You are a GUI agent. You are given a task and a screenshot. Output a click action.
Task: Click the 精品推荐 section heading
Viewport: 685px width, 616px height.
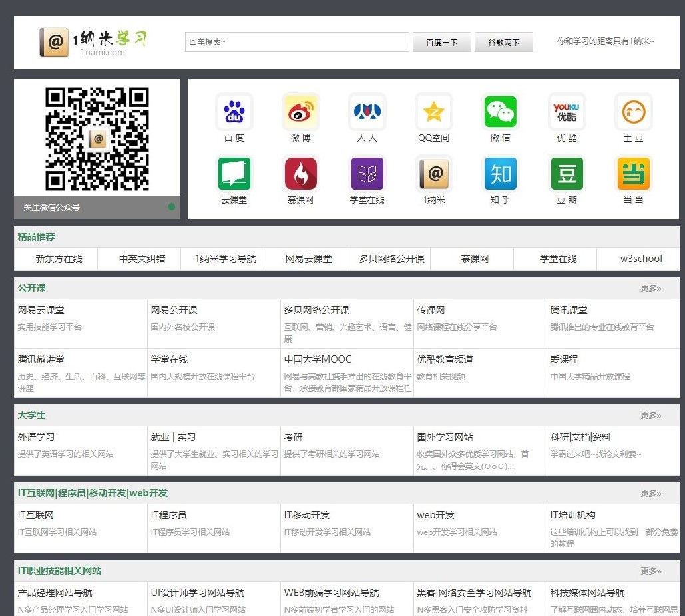coord(36,237)
